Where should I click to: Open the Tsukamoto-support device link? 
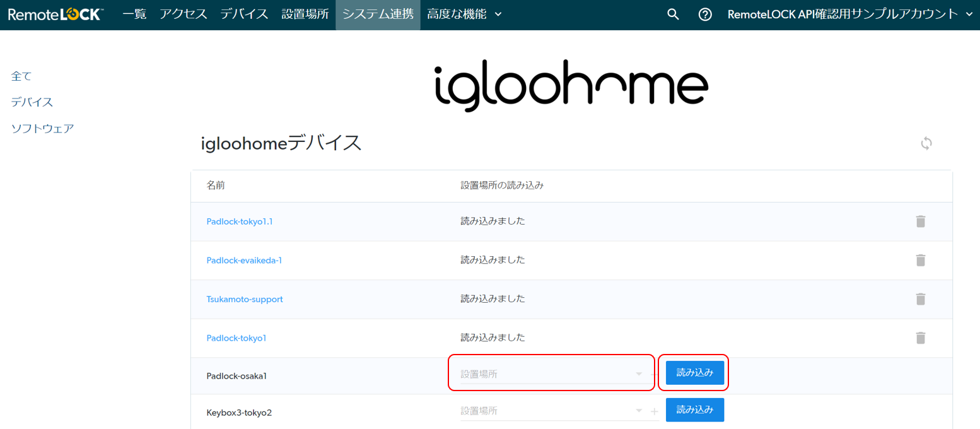click(245, 299)
